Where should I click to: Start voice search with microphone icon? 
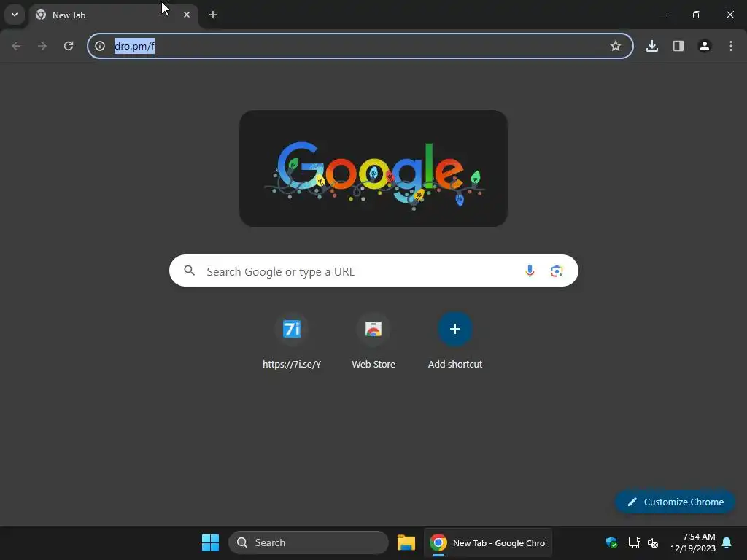(x=530, y=271)
